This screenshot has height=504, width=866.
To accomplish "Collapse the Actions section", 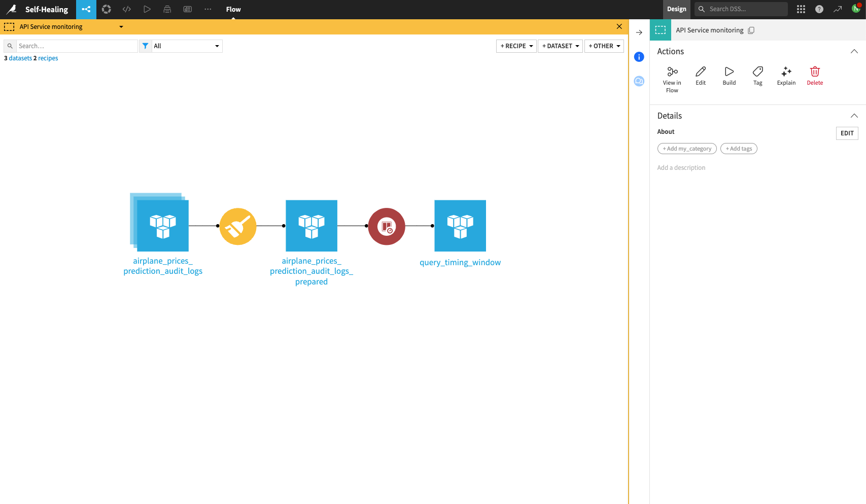I will pos(854,51).
